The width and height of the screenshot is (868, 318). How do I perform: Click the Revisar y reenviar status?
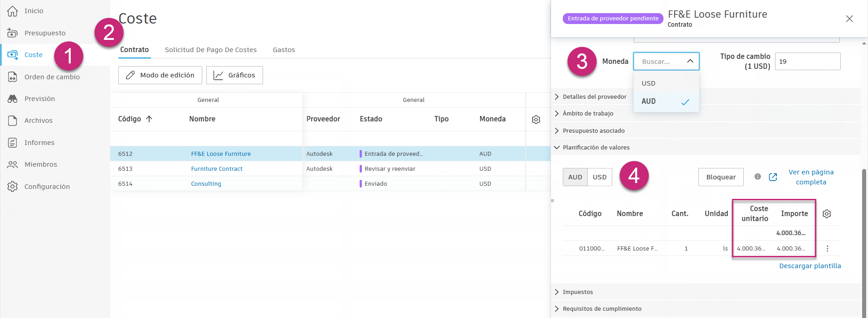point(390,169)
